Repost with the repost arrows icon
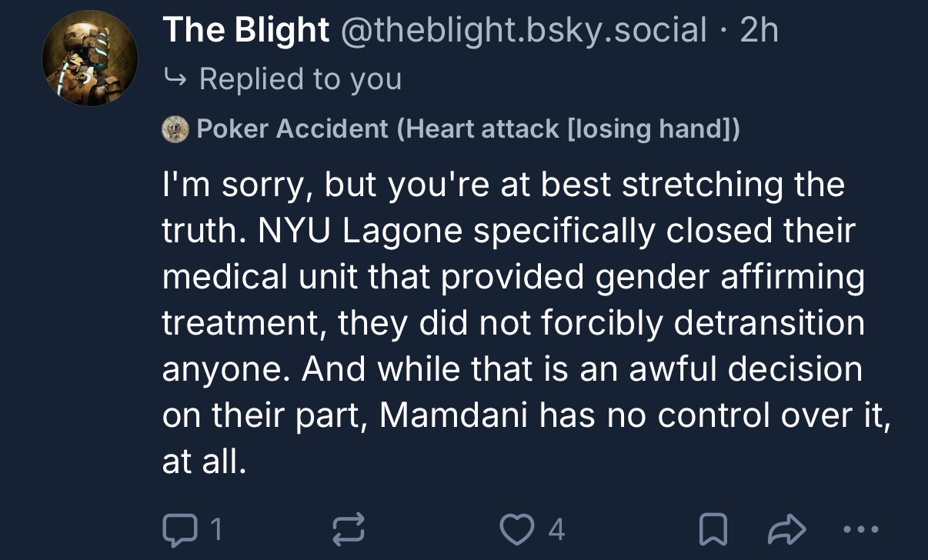The image size is (928, 560). [346, 528]
